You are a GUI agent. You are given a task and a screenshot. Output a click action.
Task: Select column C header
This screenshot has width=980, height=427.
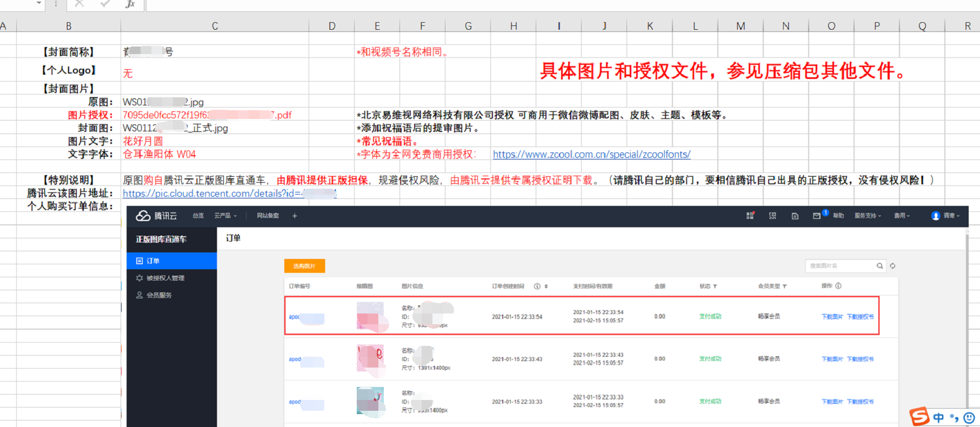click(x=215, y=26)
